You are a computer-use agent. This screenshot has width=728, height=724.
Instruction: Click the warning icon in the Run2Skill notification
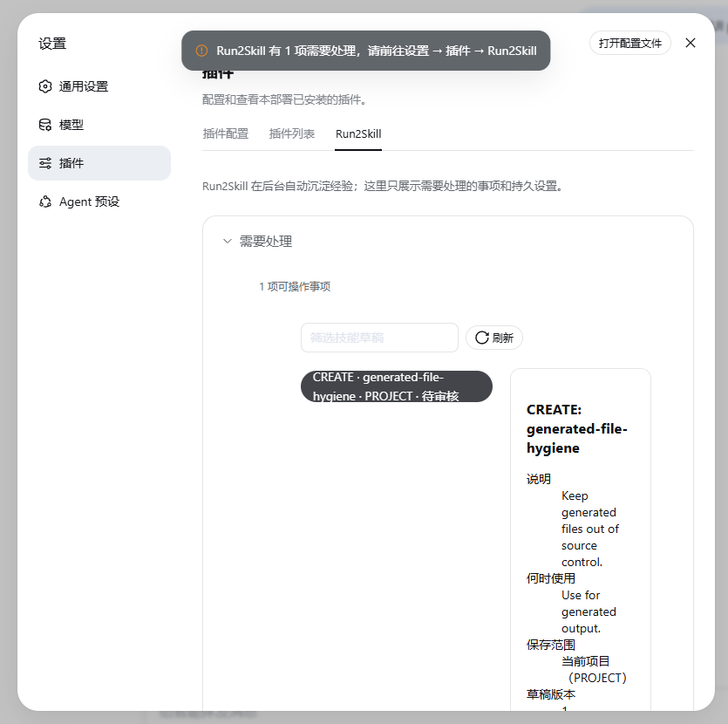tap(201, 51)
